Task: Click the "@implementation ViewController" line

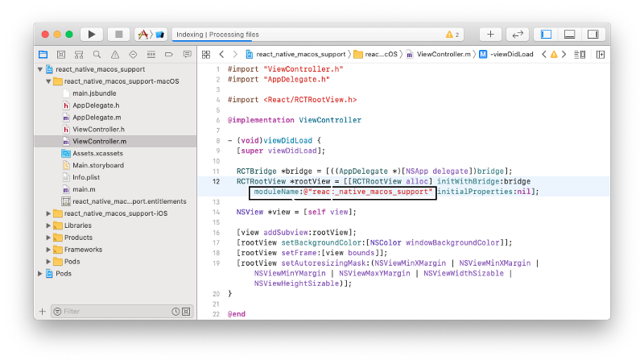Action: click(295, 120)
